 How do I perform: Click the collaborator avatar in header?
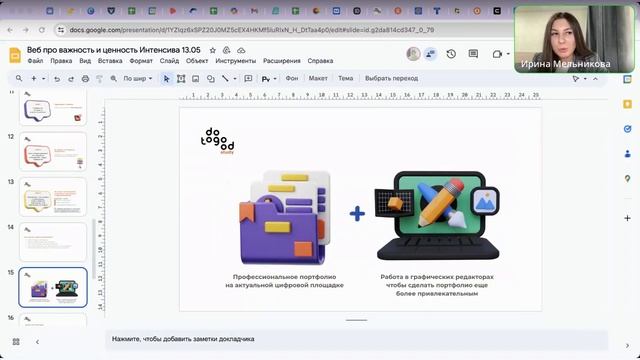tap(413, 54)
